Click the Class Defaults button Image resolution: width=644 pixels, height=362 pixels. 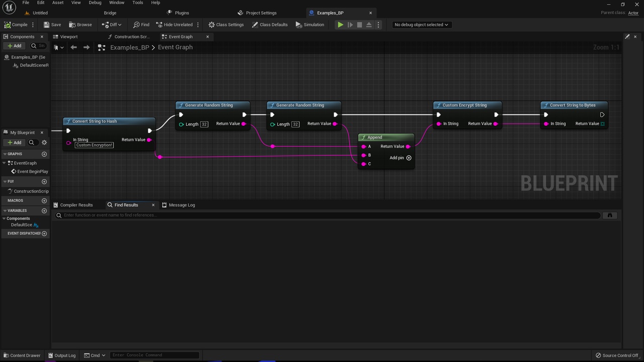(270, 25)
